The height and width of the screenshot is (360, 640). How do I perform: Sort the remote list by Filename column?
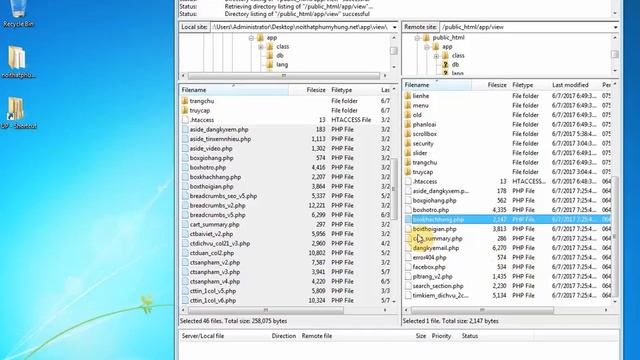(437, 85)
